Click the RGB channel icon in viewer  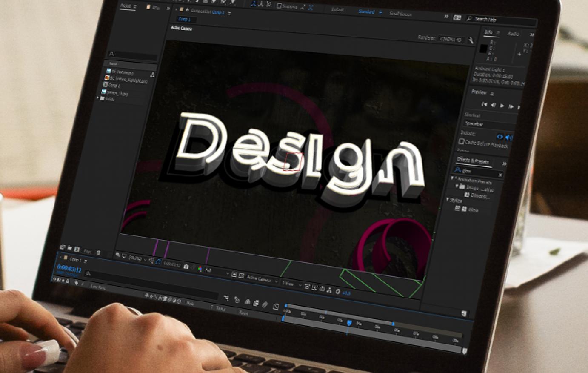tap(200, 269)
